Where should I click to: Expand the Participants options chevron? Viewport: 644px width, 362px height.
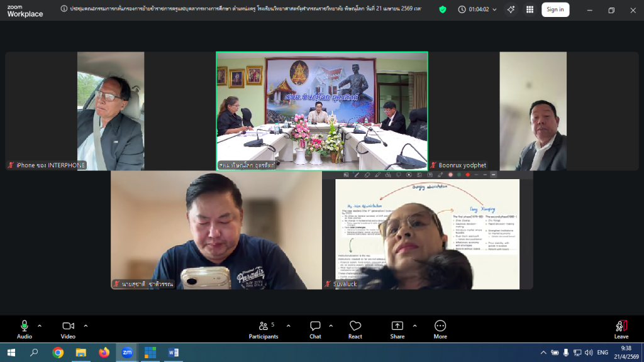(289, 326)
